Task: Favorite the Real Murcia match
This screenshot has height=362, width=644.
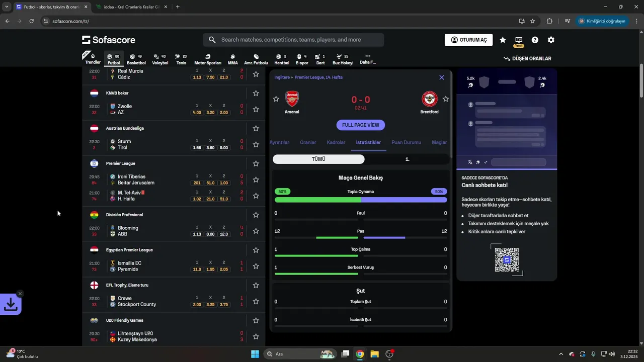Action: (256, 74)
